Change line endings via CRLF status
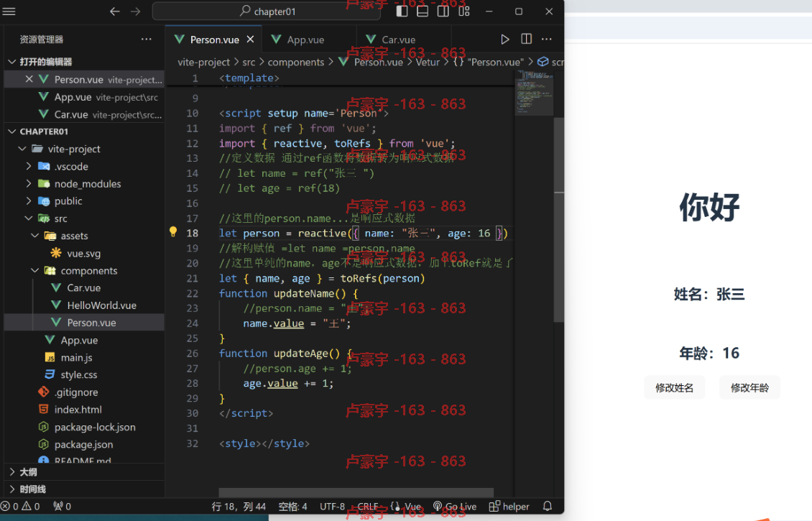812x521 pixels. click(x=368, y=507)
